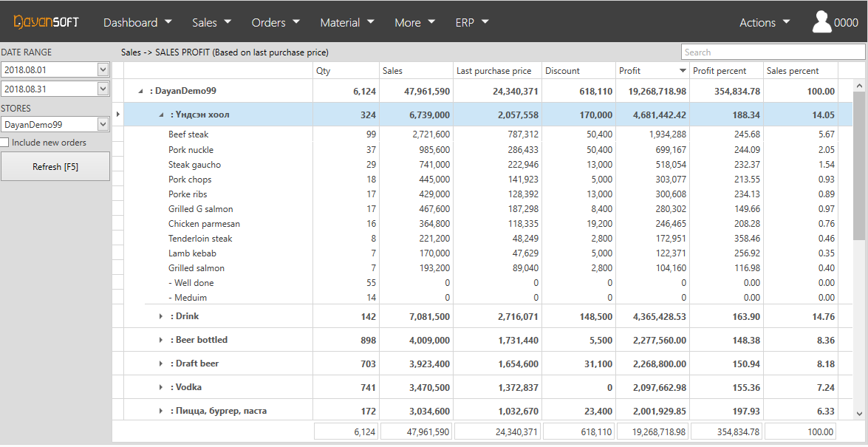Expand the Пицца, бургер, паста category
Screen dimensions: 868x447
click(x=161, y=411)
